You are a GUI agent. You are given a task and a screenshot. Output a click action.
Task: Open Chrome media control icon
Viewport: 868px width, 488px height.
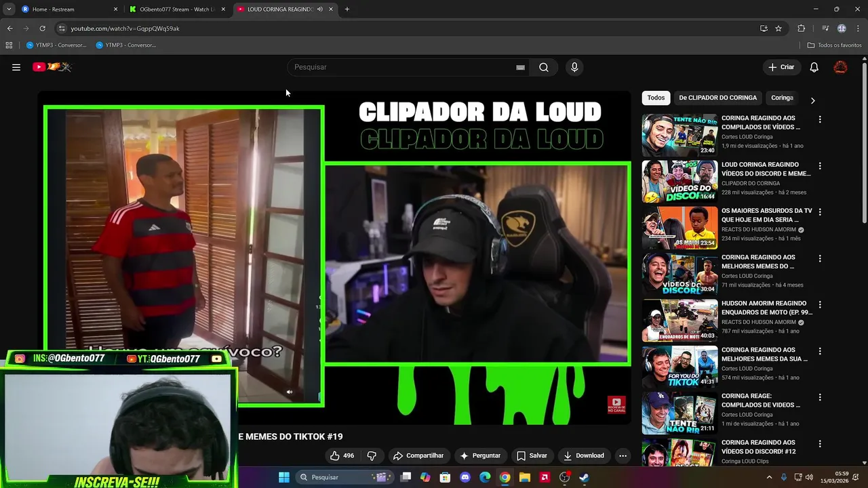(x=825, y=28)
